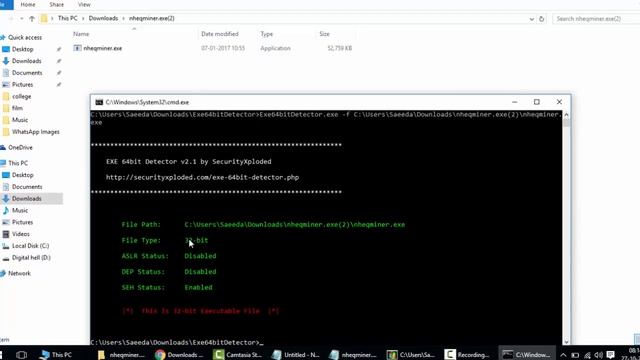
Task: Open pinned Pictures under Quick access
Action: point(22,84)
